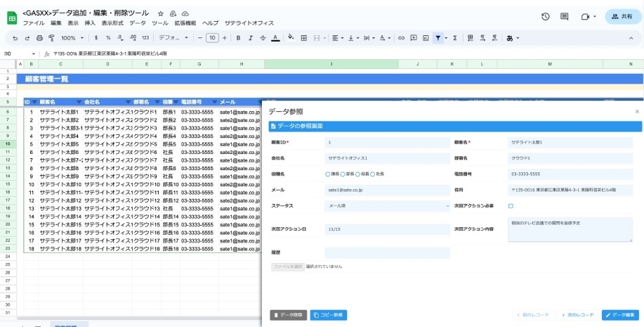Click the データ編集 button

pos(621,314)
